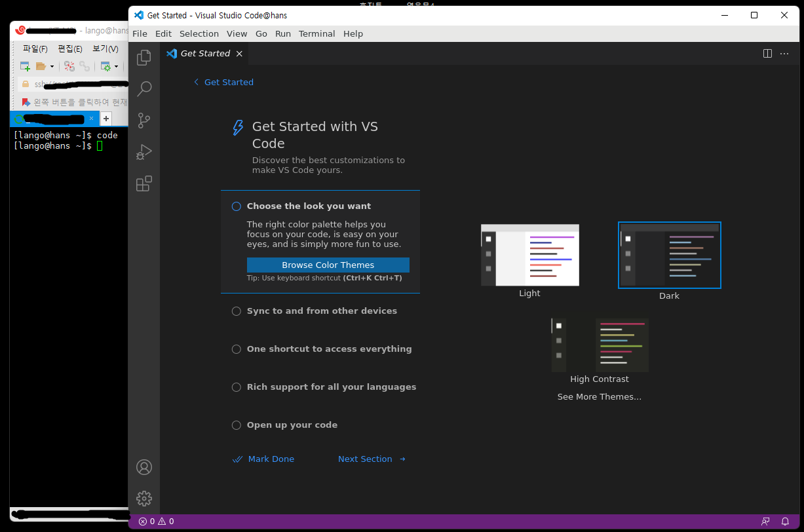Open the Run menu

coord(283,33)
